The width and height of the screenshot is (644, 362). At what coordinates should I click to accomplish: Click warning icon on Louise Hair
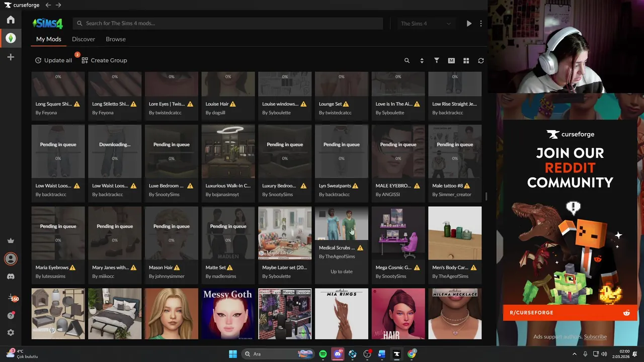233,104
